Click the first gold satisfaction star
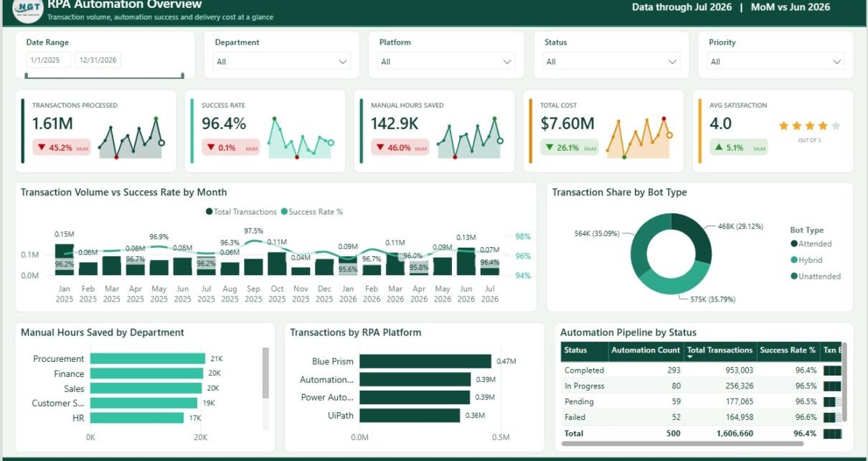This screenshot has width=868, height=461. point(784,126)
